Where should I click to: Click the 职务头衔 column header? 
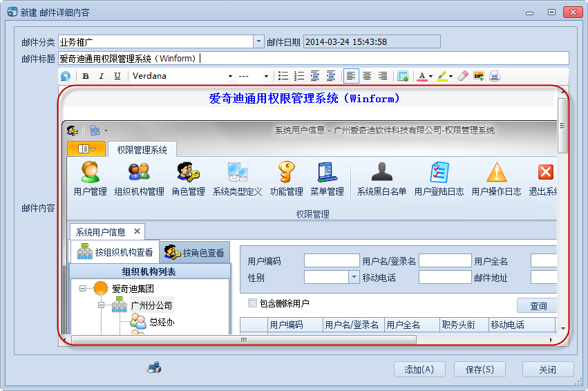464,325
